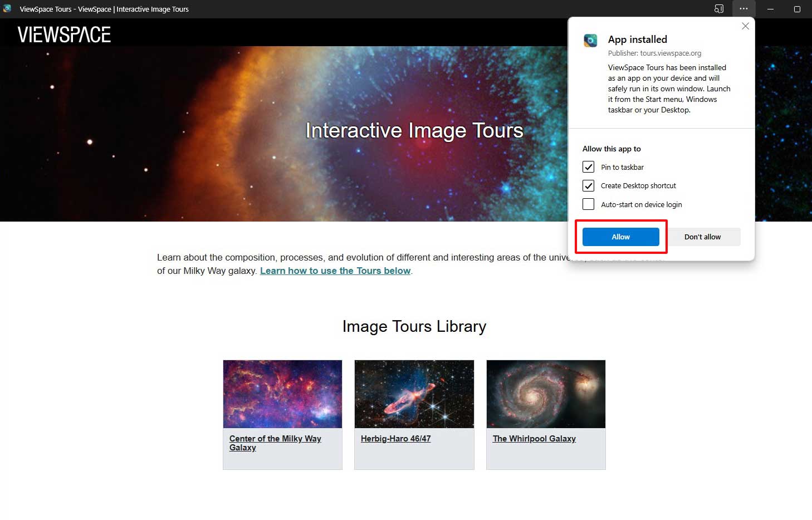Screen dimensions: 812x520
Task: Click the ViewSpace logo in the header
Action: tap(64, 35)
